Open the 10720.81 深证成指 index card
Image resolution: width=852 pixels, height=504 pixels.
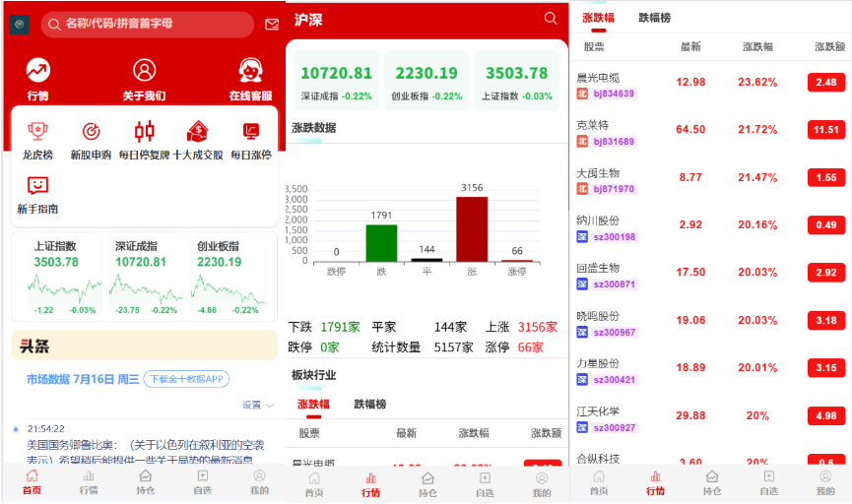coord(336,82)
